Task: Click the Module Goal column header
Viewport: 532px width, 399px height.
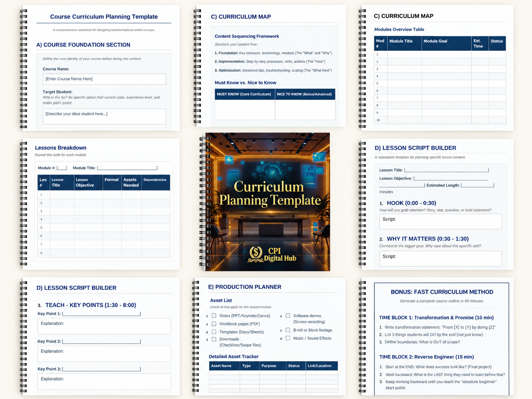Action: 446,43
